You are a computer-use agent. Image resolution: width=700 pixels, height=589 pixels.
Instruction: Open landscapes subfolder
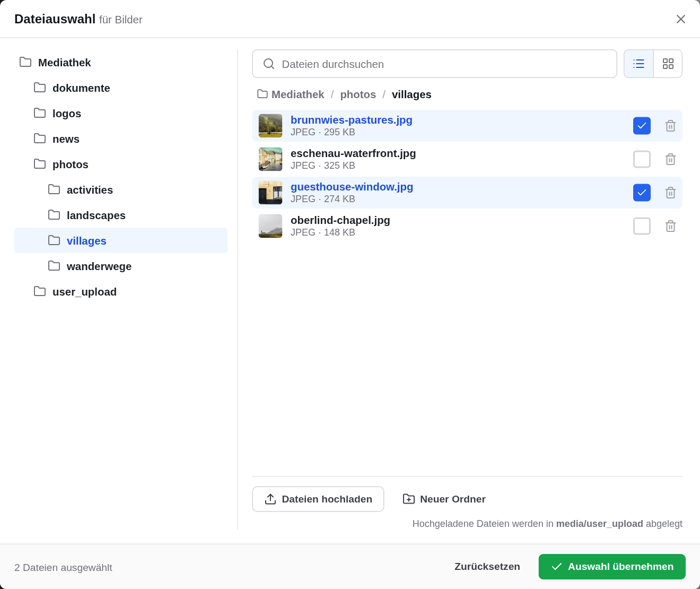(121, 215)
